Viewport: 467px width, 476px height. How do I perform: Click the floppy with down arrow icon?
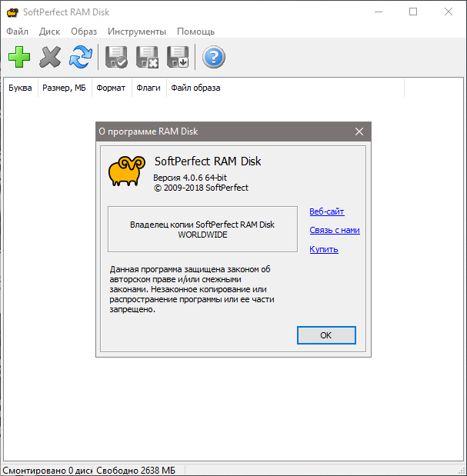click(178, 57)
